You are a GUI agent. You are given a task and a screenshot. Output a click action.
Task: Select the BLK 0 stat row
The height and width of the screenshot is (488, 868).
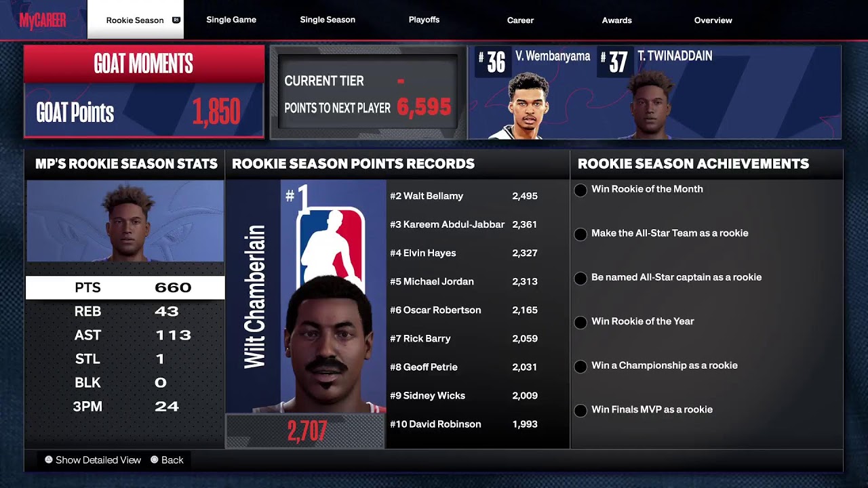(125, 382)
